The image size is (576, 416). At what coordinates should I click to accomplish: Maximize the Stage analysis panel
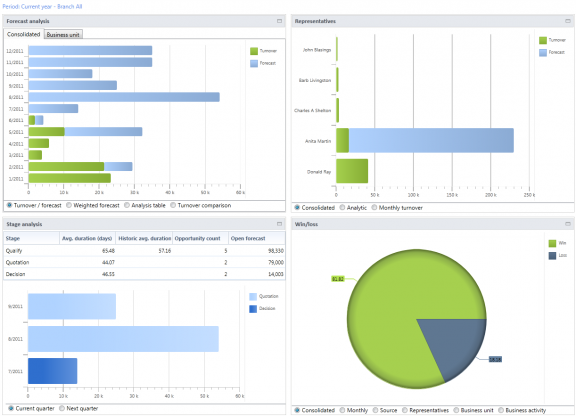pos(279,224)
